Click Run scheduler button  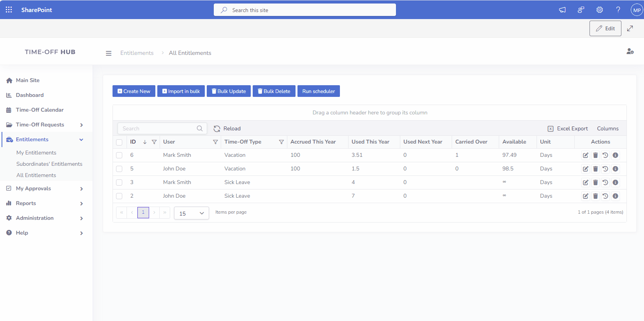coord(318,91)
